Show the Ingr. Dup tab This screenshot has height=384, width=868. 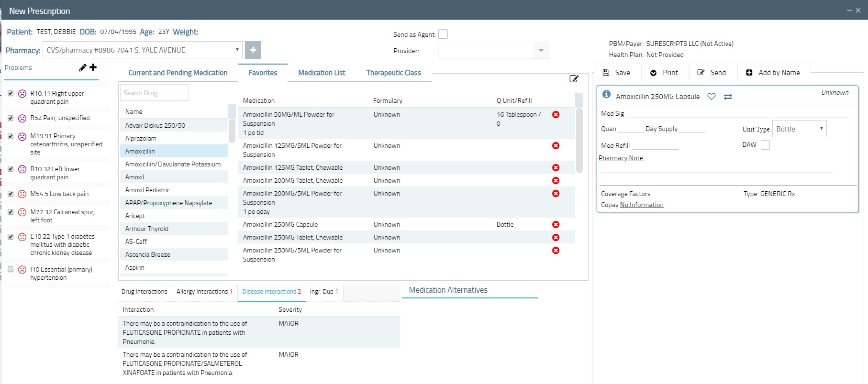pos(324,292)
